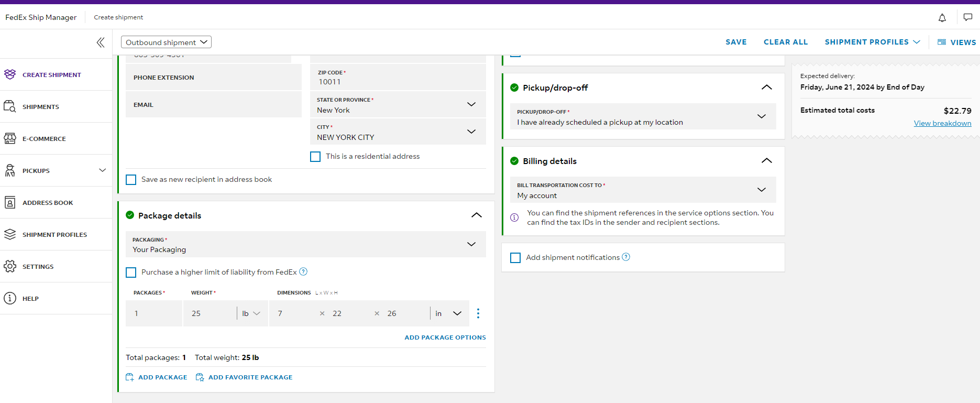Click the Email input field

click(x=214, y=104)
